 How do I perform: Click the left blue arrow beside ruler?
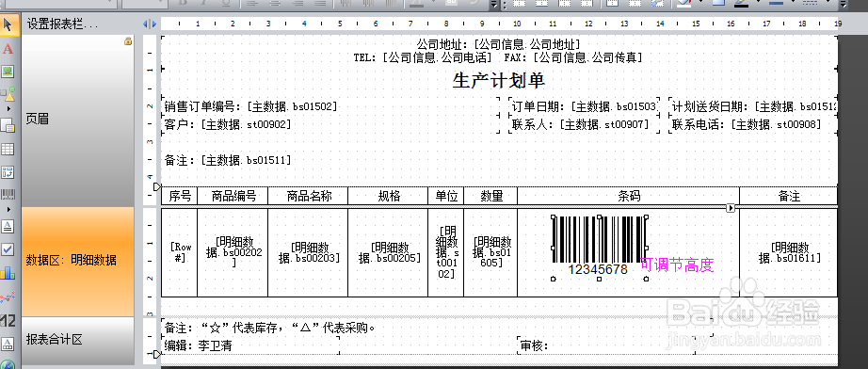pyautogui.click(x=146, y=24)
